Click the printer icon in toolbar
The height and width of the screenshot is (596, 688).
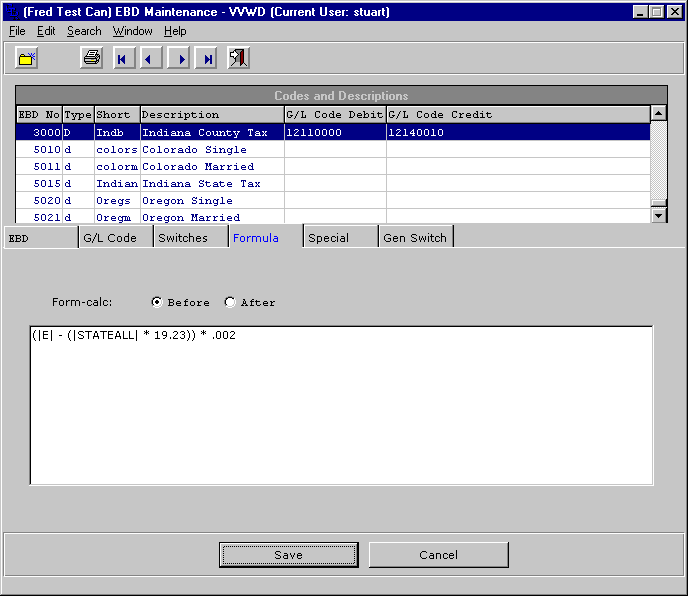click(92, 59)
